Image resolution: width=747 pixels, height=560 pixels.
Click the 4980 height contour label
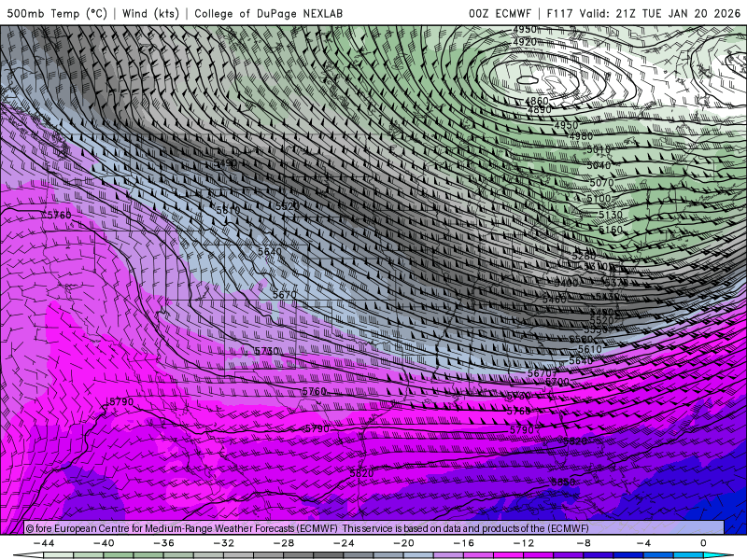click(581, 136)
